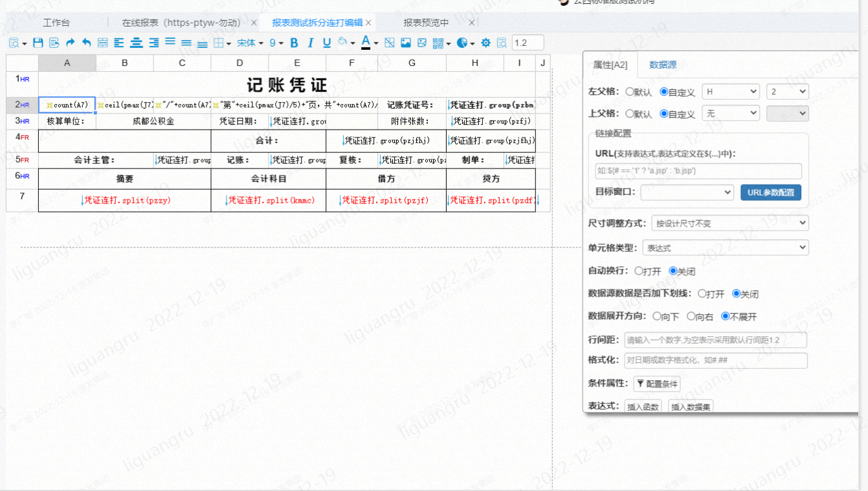This screenshot has height=491, width=868.
Task: Click the 插入数据集 button
Action: [x=691, y=407]
